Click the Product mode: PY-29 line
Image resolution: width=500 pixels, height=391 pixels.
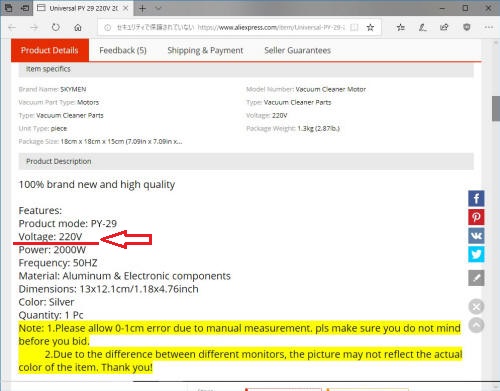tap(68, 223)
